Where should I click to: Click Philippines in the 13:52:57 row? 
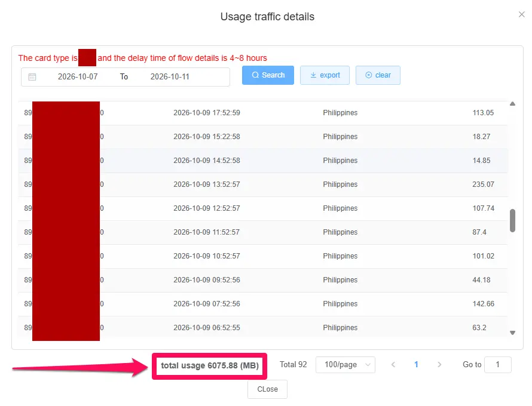coord(340,184)
